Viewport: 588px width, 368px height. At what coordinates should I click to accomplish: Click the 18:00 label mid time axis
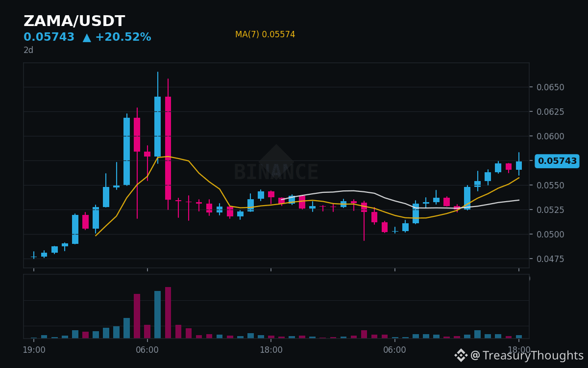[271, 350]
